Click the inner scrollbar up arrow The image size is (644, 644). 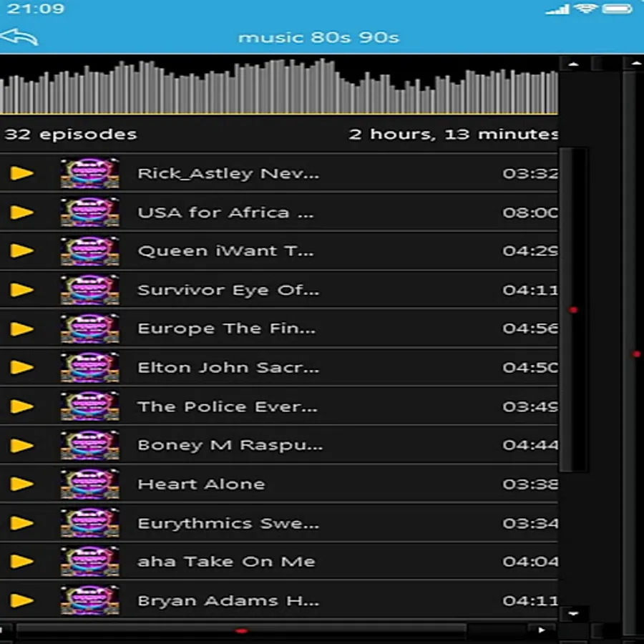(x=573, y=64)
